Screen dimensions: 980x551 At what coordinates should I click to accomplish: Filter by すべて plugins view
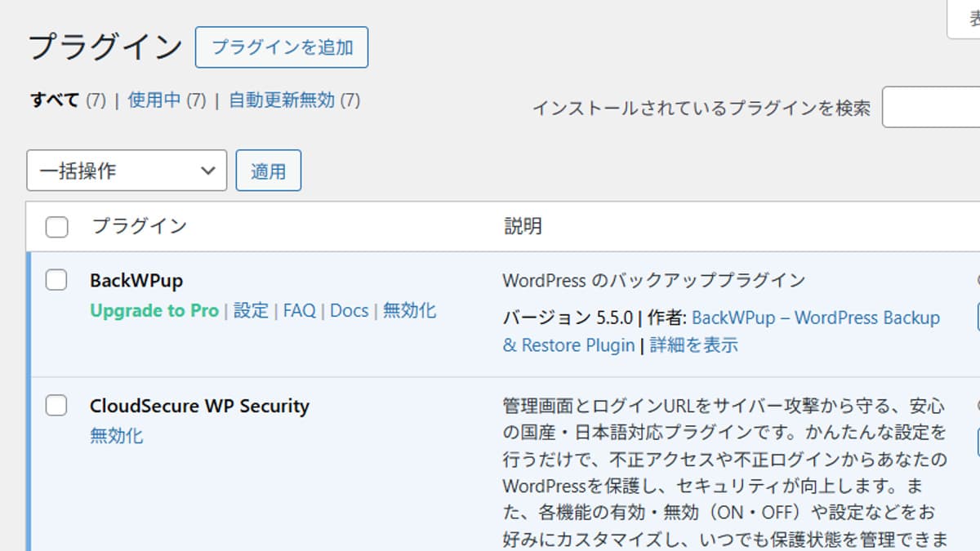(x=55, y=100)
